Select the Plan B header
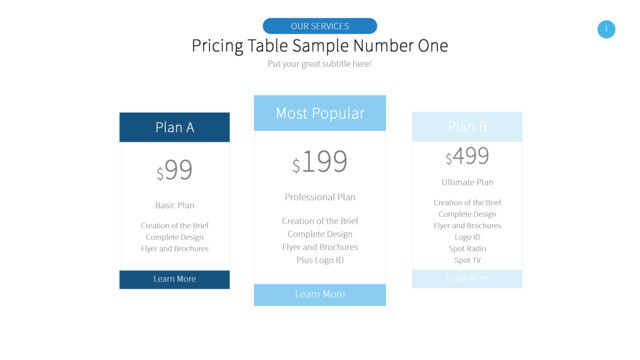Image resolution: width=640 pixels, height=360 pixels. 467,127
